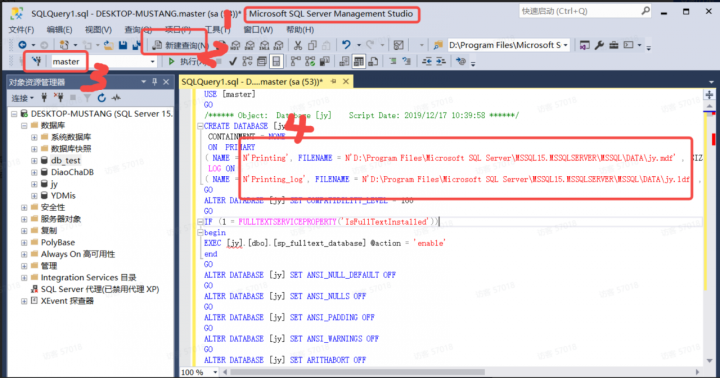Close the SQLQuery1.sql document tab
The image size is (720, 378).
click(346, 81)
